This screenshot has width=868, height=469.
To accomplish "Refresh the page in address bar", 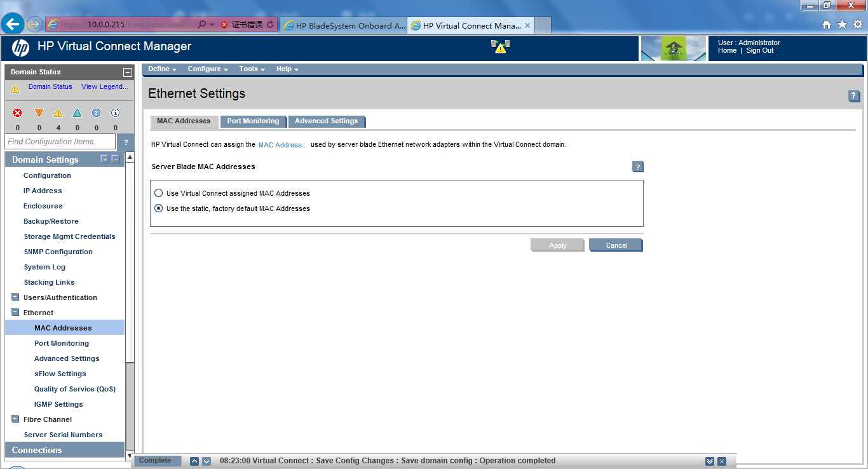I will (270, 24).
